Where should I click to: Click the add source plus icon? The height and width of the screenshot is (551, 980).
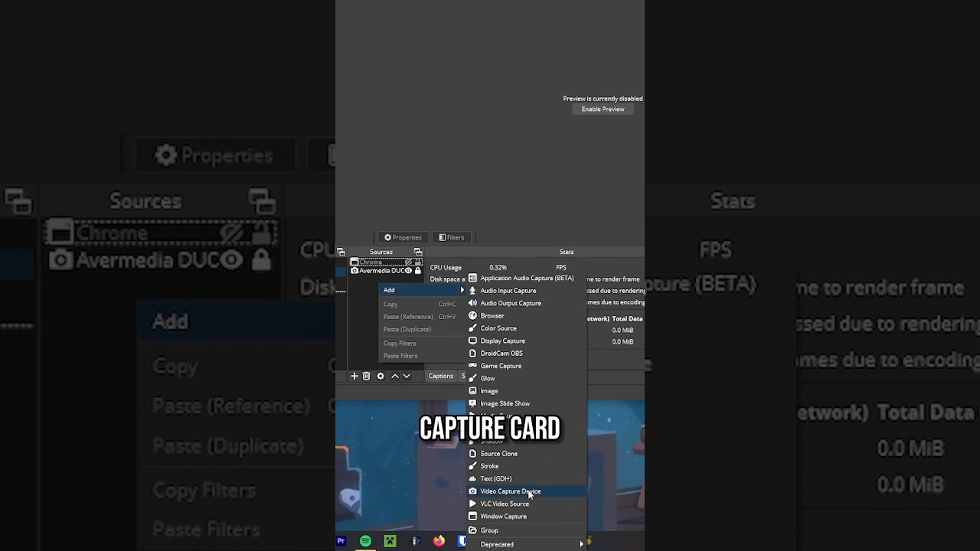coord(354,376)
